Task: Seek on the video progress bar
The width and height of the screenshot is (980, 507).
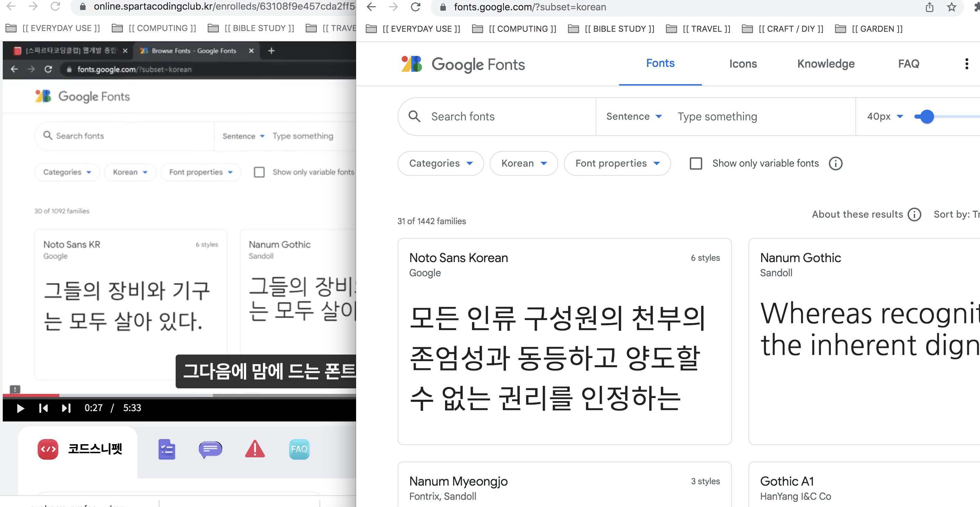Action: point(179,396)
